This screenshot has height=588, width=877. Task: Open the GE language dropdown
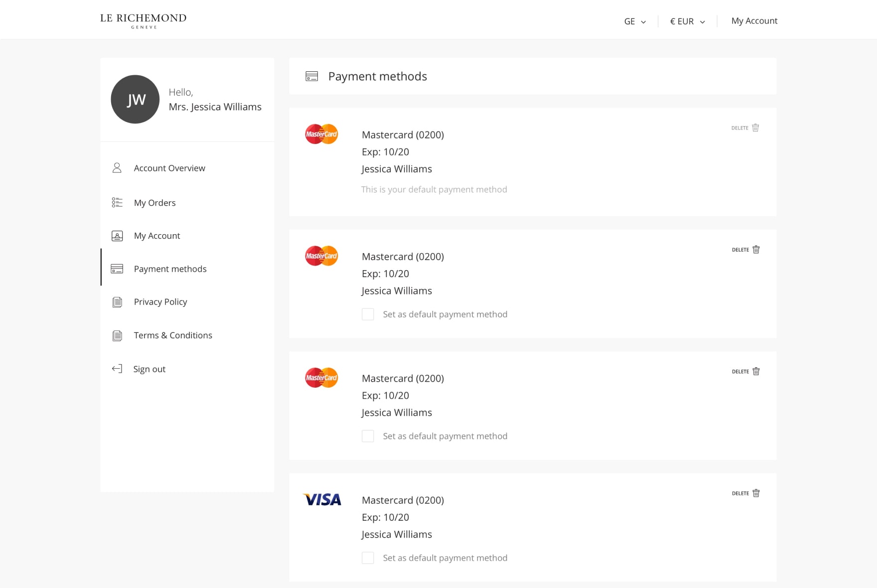[x=635, y=21]
